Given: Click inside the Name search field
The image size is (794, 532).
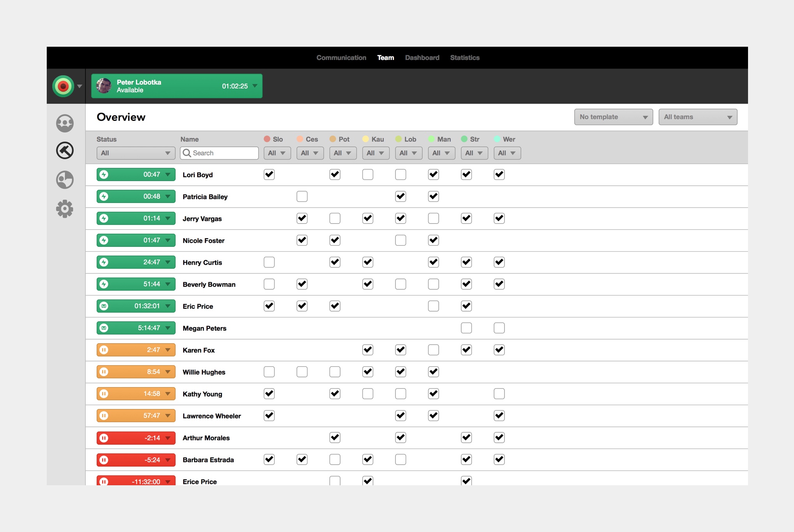Looking at the screenshot, I should click(x=219, y=153).
